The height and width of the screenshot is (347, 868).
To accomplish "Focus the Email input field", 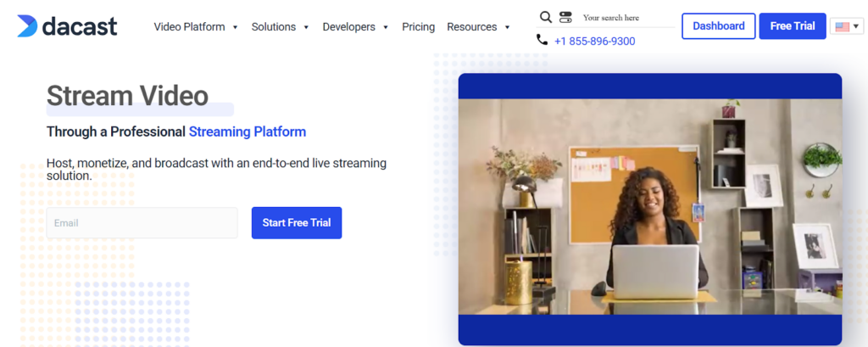I will pos(142,223).
